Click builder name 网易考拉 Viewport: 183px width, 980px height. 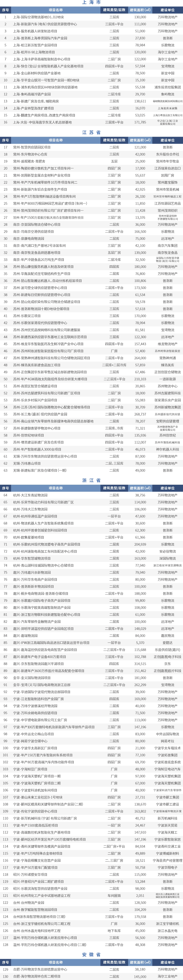click(167, 741)
